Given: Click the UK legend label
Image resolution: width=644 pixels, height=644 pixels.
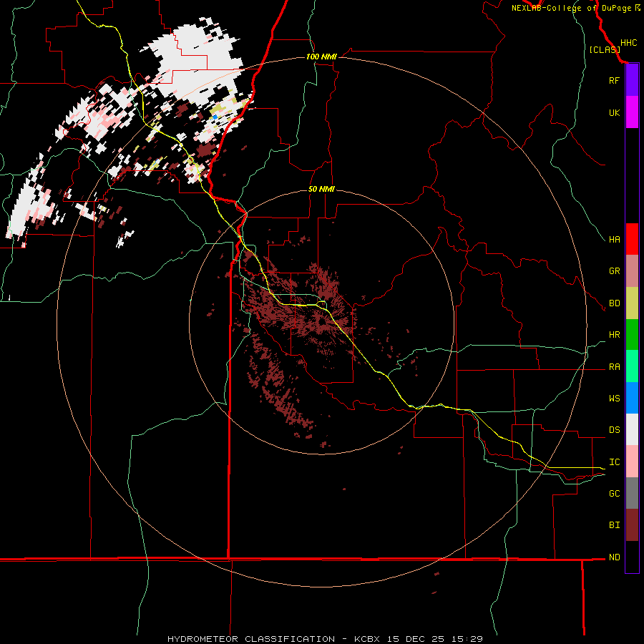Looking at the screenshot, I should point(614,112).
